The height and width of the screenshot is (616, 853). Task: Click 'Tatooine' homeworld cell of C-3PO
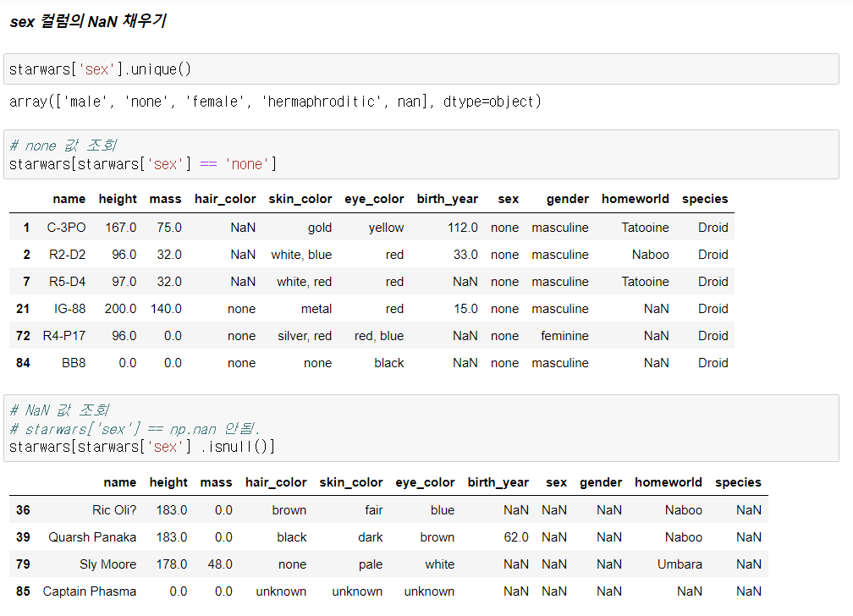646,228
